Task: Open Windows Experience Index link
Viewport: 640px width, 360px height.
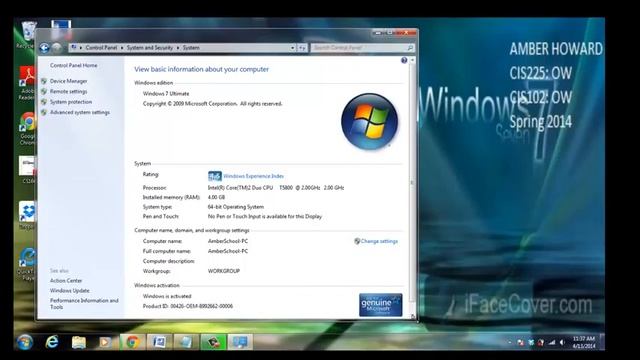Action: point(253,176)
